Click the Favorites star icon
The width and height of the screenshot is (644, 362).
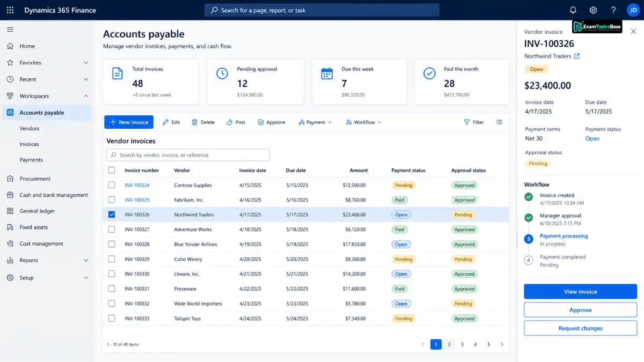10,63
